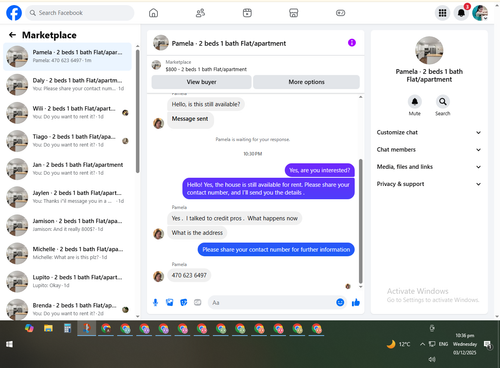This screenshot has height=368, width=500.
Task: Search in conversation with magnifier icon
Action: click(x=443, y=102)
